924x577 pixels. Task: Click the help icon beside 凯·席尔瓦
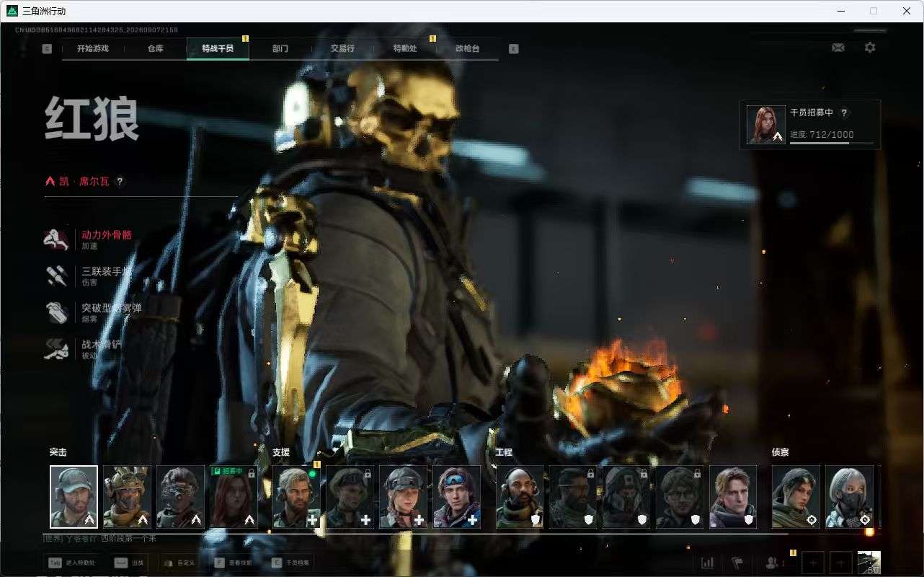coord(120,182)
